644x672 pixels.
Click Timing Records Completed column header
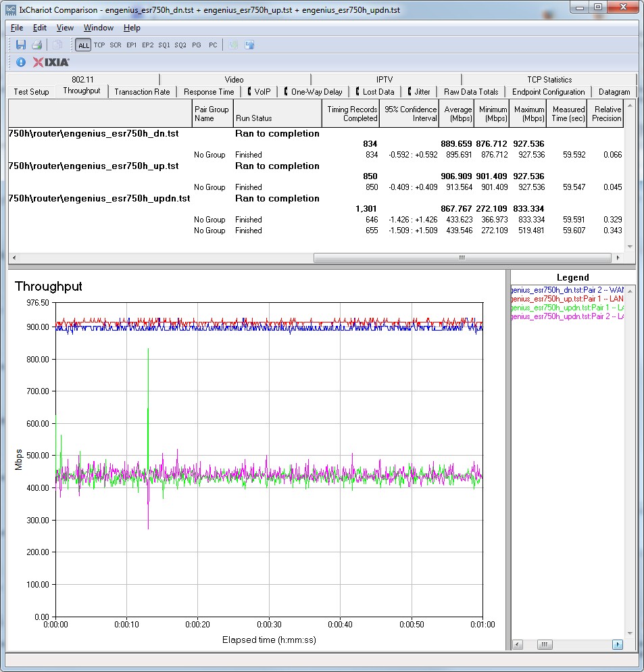351,114
